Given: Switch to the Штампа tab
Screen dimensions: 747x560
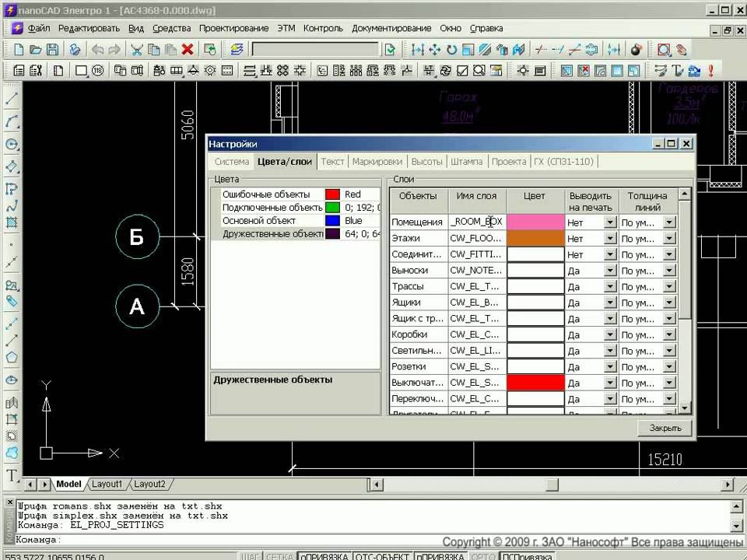Looking at the screenshot, I should 466,162.
